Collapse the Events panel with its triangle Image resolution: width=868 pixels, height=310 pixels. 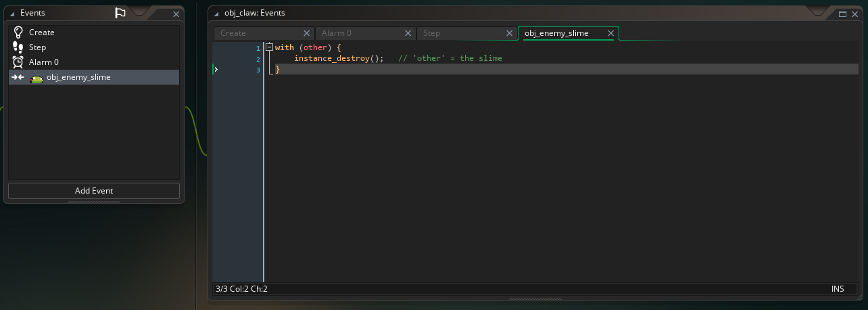[x=12, y=14]
